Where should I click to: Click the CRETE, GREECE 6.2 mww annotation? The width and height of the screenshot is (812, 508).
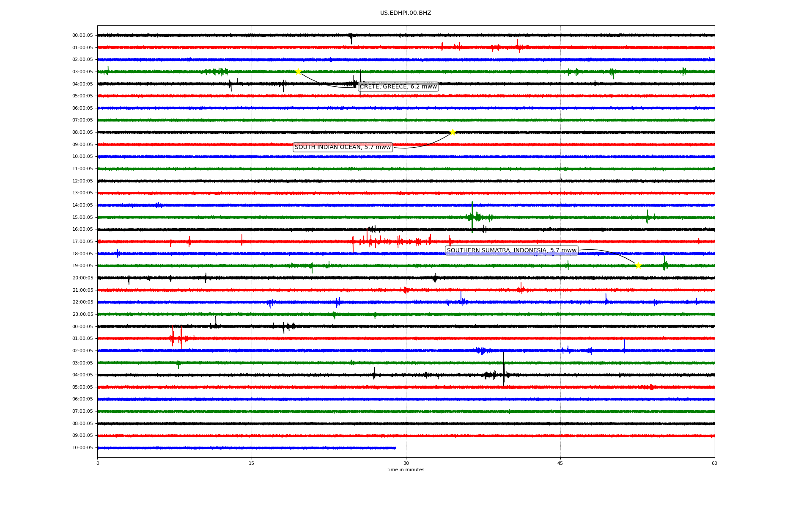[x=398, y=87]
